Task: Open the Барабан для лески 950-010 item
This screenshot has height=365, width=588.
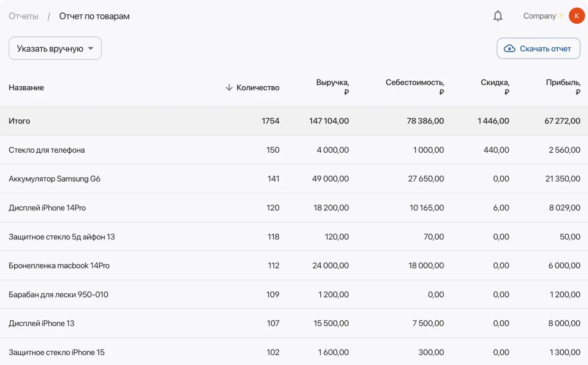Action: tap(58, 295)
